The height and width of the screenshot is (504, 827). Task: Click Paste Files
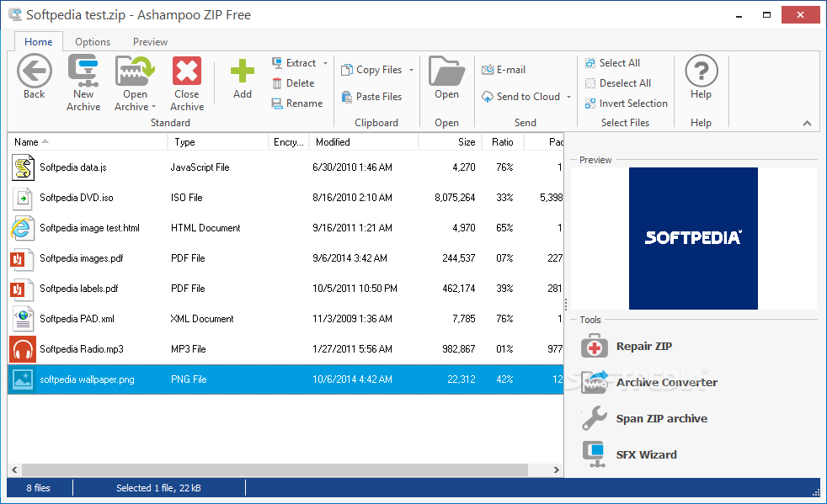coord(372,97)
